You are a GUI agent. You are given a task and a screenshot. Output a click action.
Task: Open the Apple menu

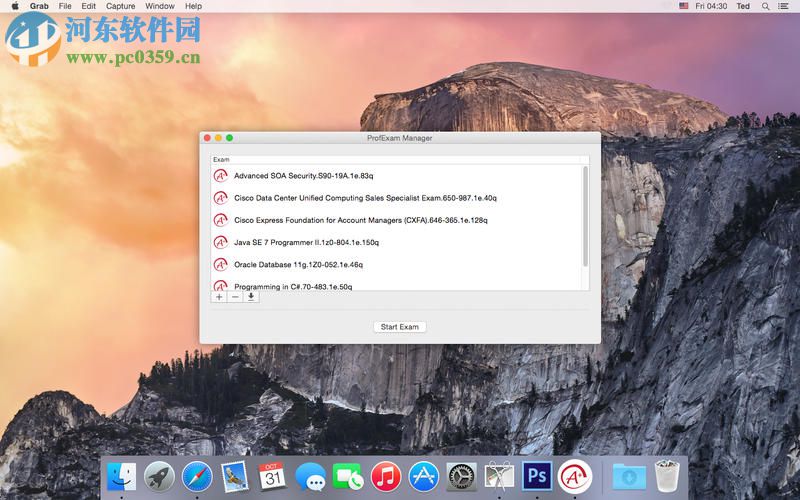15,6
